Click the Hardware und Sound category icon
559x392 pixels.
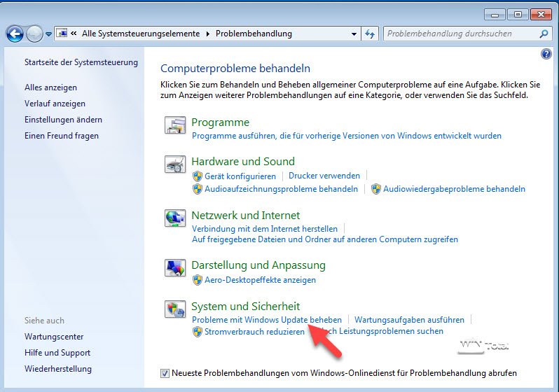(175, 164)
